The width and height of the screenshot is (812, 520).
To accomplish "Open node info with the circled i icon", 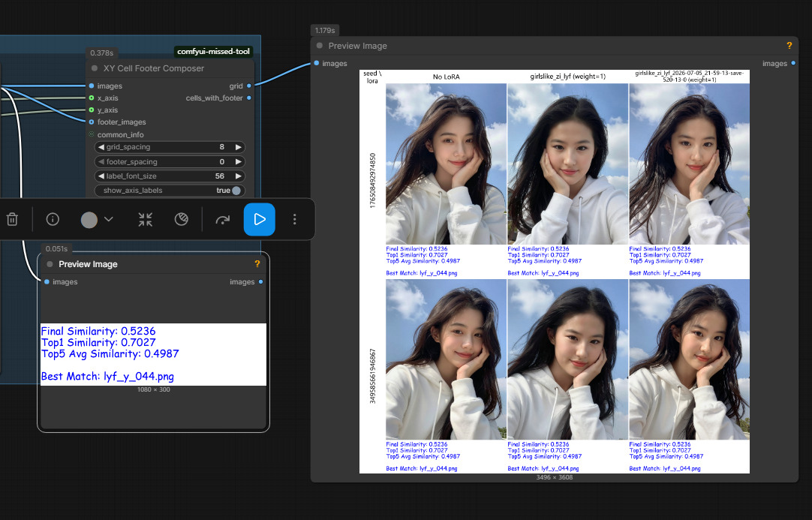I will tap(53, 219).
